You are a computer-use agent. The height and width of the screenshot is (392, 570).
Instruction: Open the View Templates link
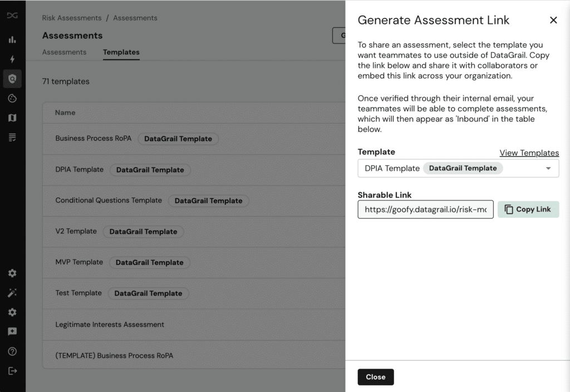click(x=529, y=153)
